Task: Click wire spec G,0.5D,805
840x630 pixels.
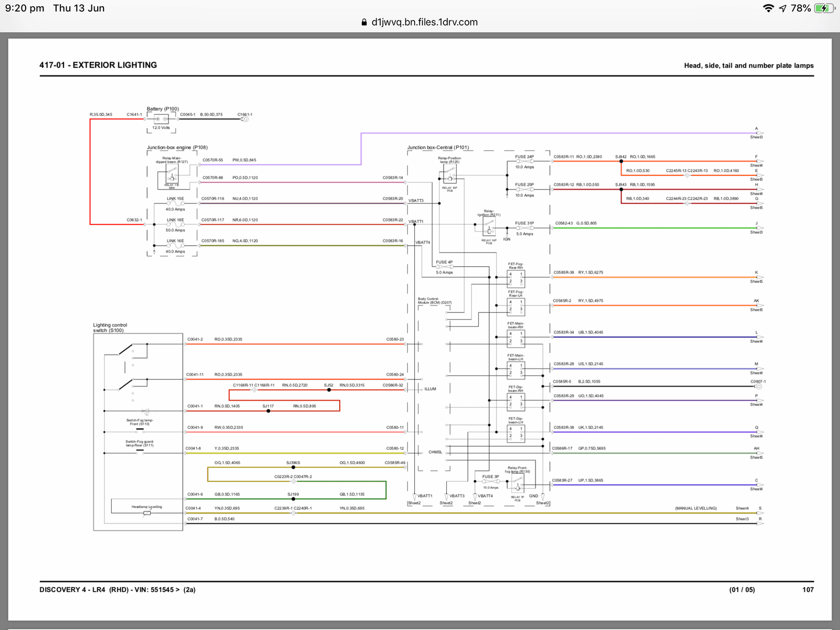Action: pyautogui.click(x=586, y=223)
